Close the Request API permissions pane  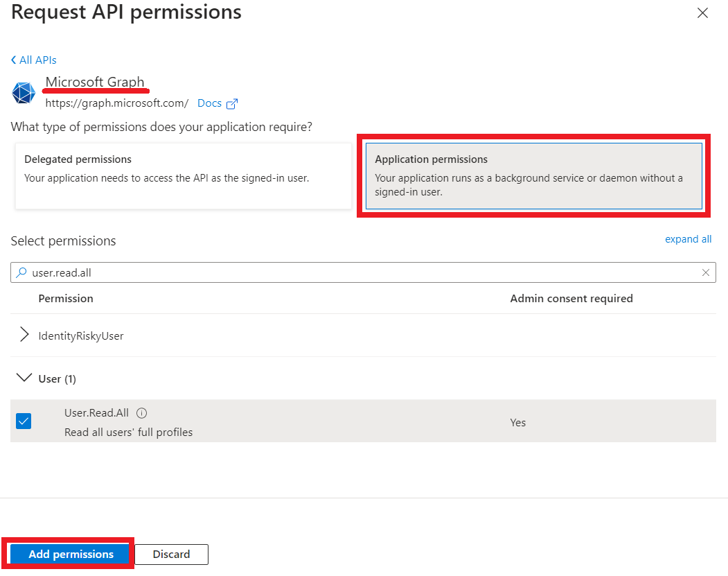[702, 12]
